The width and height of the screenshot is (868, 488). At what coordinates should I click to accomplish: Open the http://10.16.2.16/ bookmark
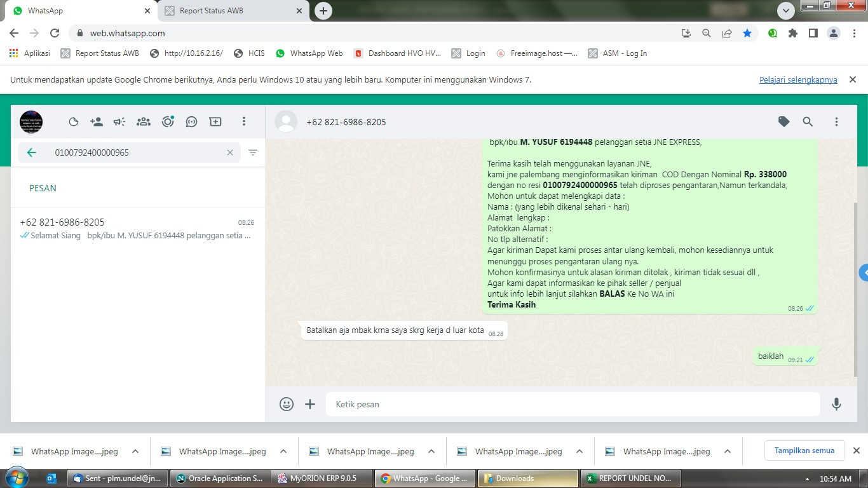tap(186, 53)
